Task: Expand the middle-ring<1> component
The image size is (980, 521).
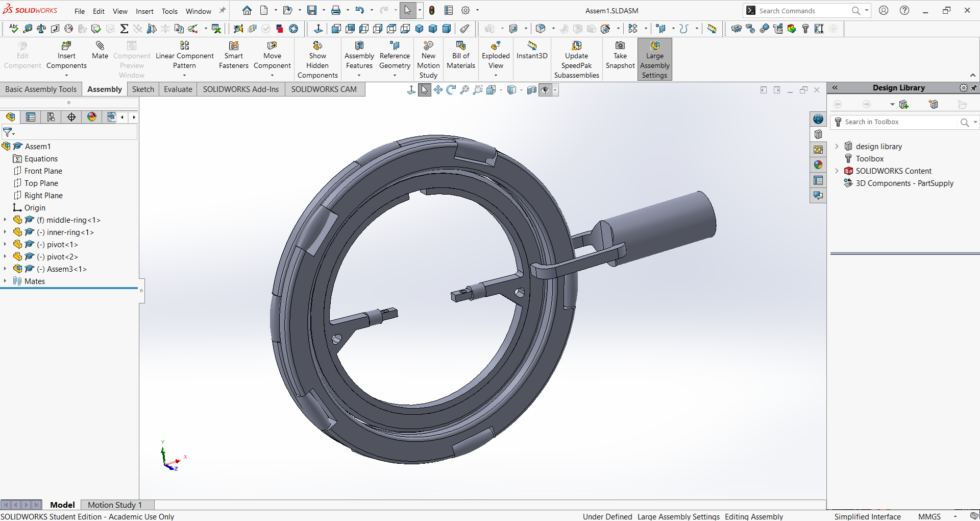Action: pos(5,220)
